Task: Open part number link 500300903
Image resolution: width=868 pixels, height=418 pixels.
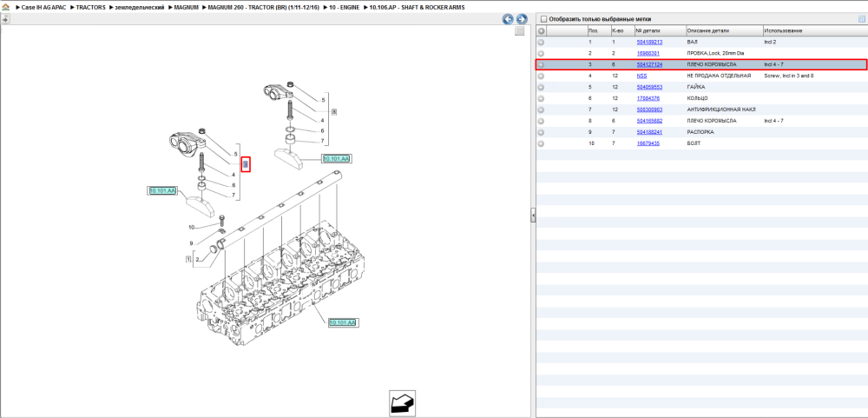Action: [x=649, y=109]
